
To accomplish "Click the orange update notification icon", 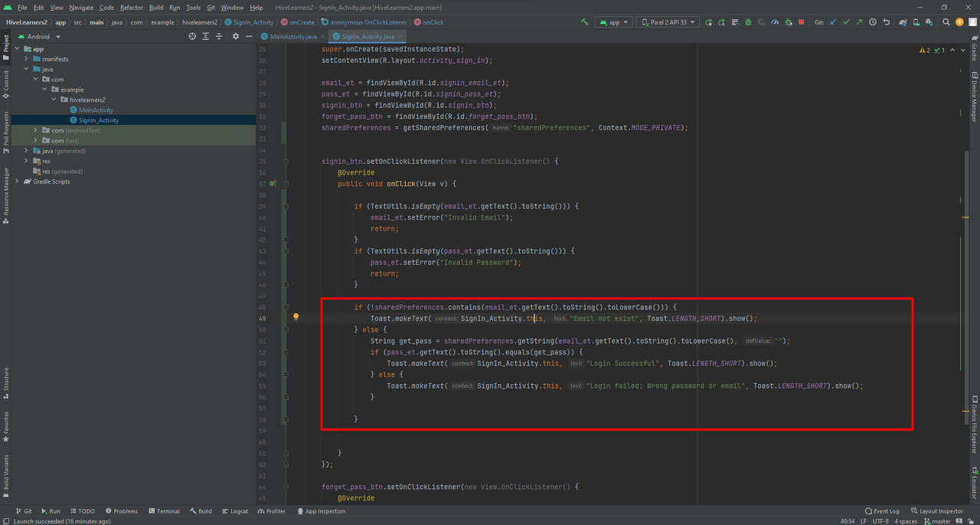I will 959,22.
